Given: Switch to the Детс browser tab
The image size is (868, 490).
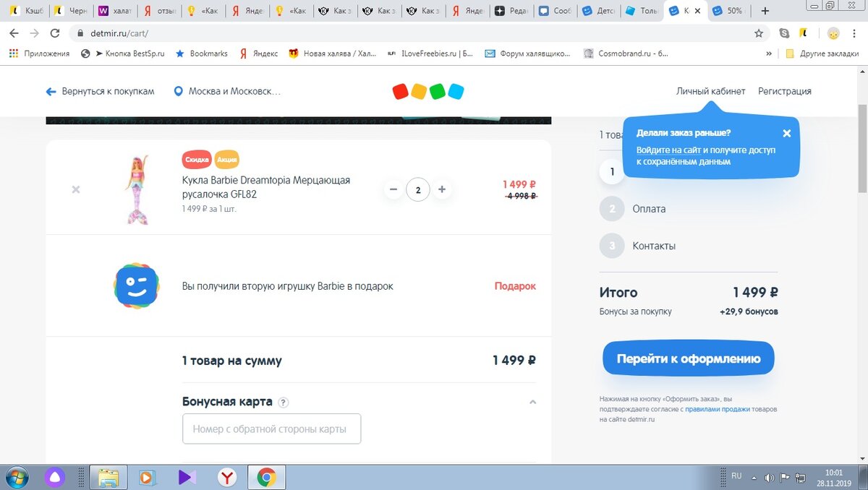Looking at the screenshot, I should (597, 11).
